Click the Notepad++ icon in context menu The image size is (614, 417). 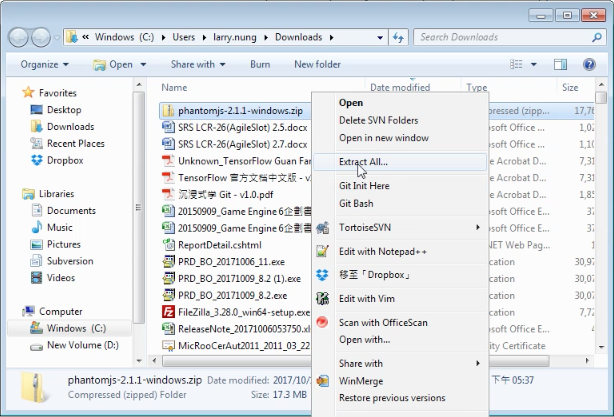point(322,251)
